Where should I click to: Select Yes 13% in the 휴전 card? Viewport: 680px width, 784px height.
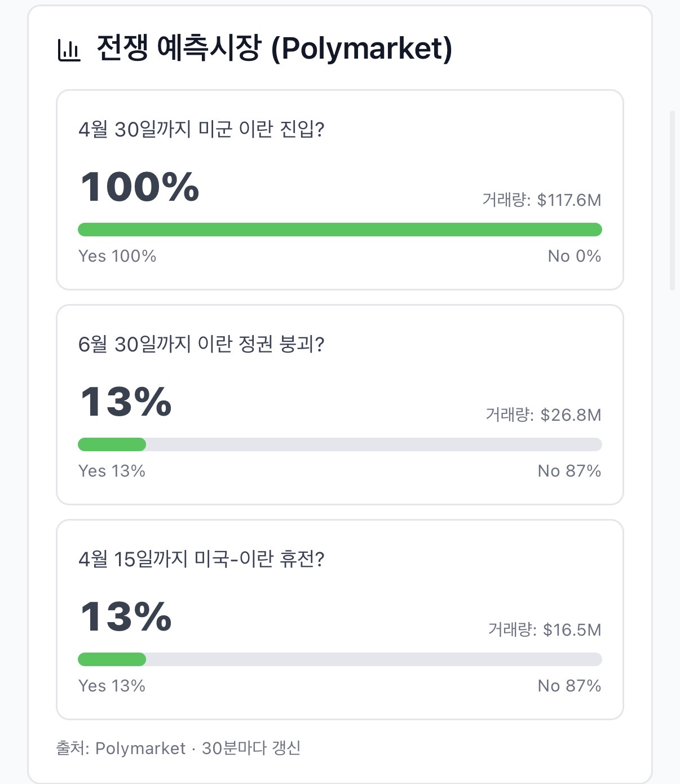[x=112, y=686]
